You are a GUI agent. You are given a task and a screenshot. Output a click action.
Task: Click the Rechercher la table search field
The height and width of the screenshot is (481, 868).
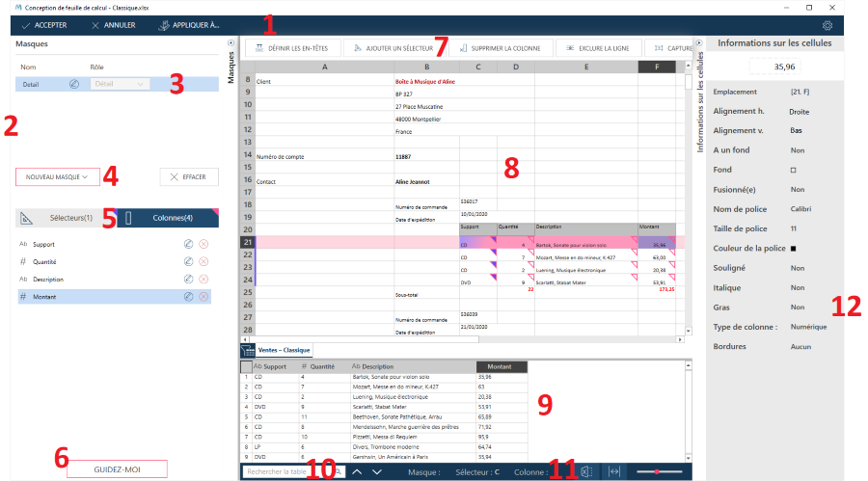coord(287,471)
